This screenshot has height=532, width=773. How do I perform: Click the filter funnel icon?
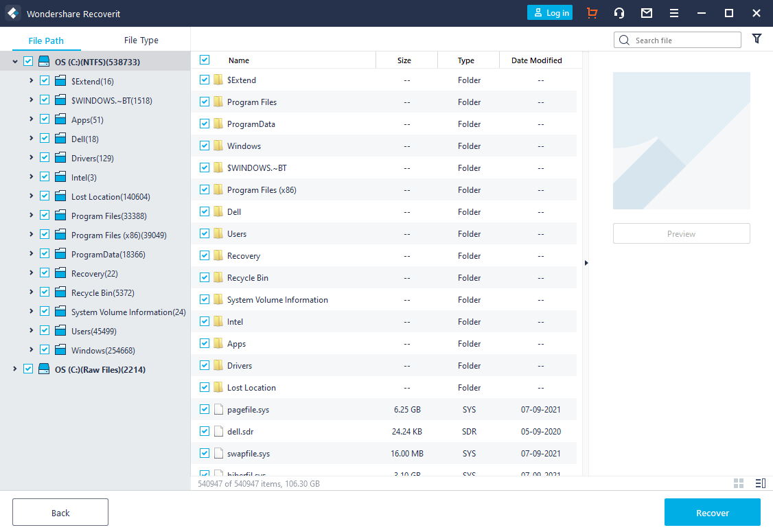(x=757, y=39)
